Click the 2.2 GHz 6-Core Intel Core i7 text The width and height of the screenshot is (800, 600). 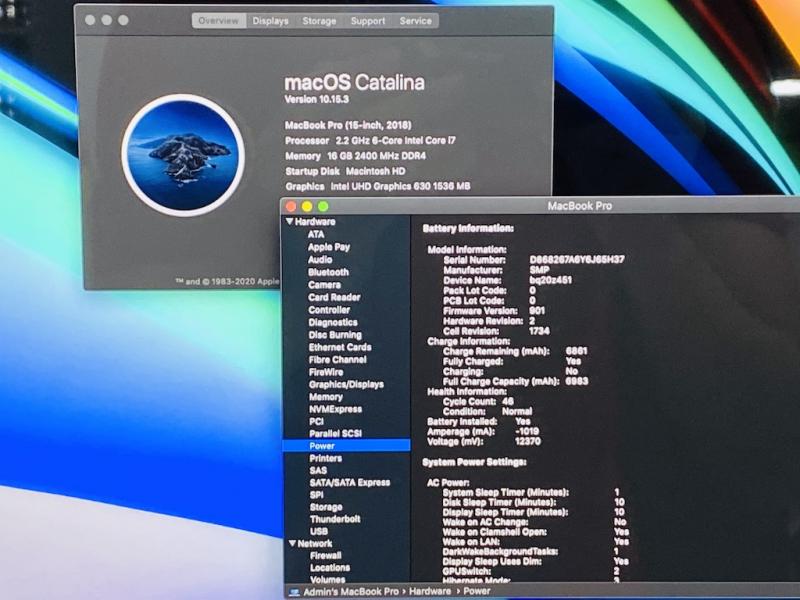click(395, 140)
